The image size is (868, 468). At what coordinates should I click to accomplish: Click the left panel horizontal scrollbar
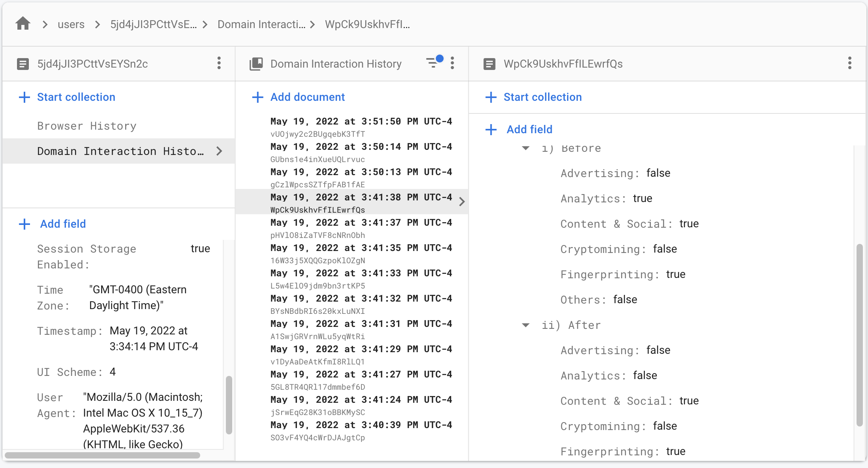click(x=103, y=455)
